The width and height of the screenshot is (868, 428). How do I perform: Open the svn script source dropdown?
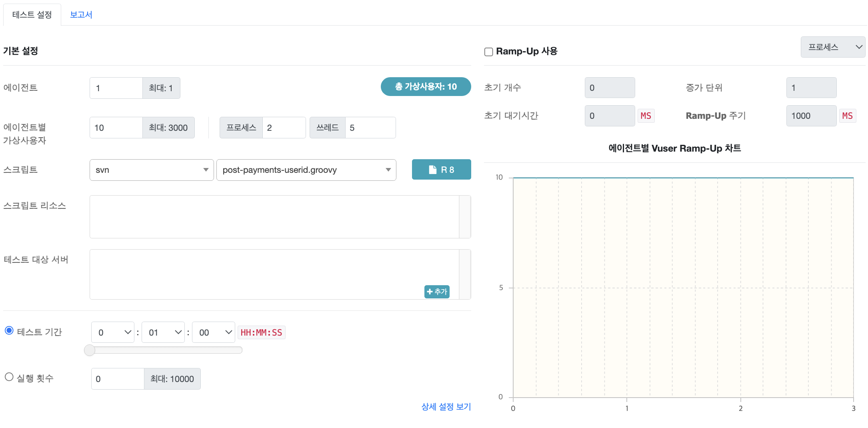(151, 170)
